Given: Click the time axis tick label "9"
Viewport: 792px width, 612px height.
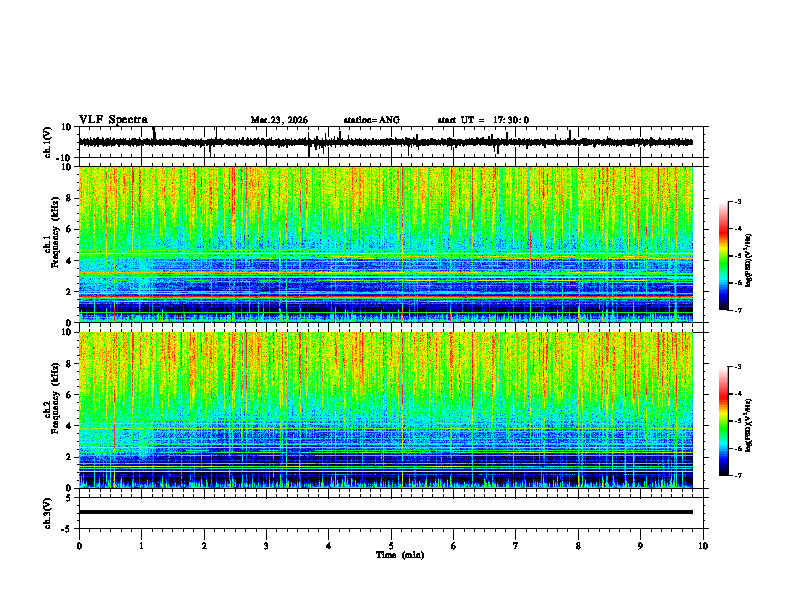Looking at the screenshot, I should (640, 546).
